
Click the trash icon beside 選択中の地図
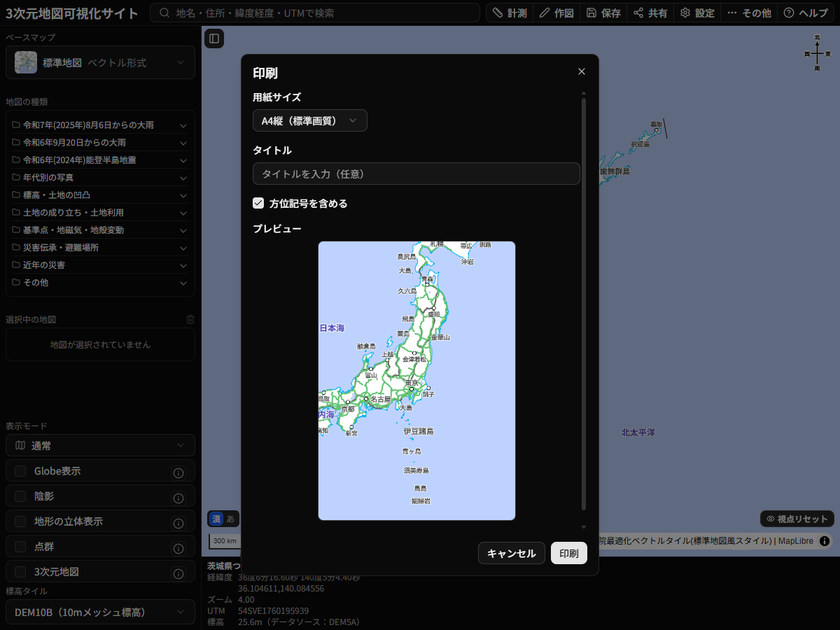tap(190, 319)
